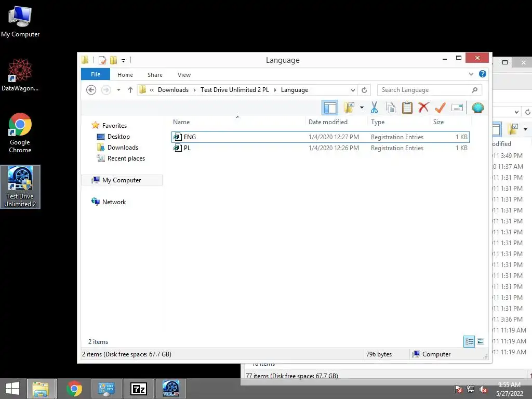Select Test Drive Unlimited 2 desktop shortcut
Viewport: 532px width, 399px height.
pos(20,187)
